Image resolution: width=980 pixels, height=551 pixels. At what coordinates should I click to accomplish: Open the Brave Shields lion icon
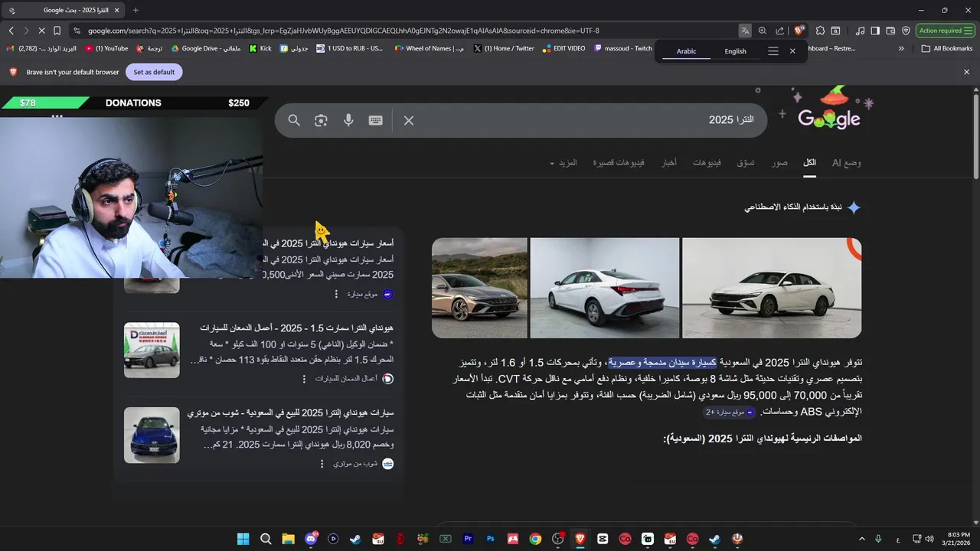click(x=799, y=31)
